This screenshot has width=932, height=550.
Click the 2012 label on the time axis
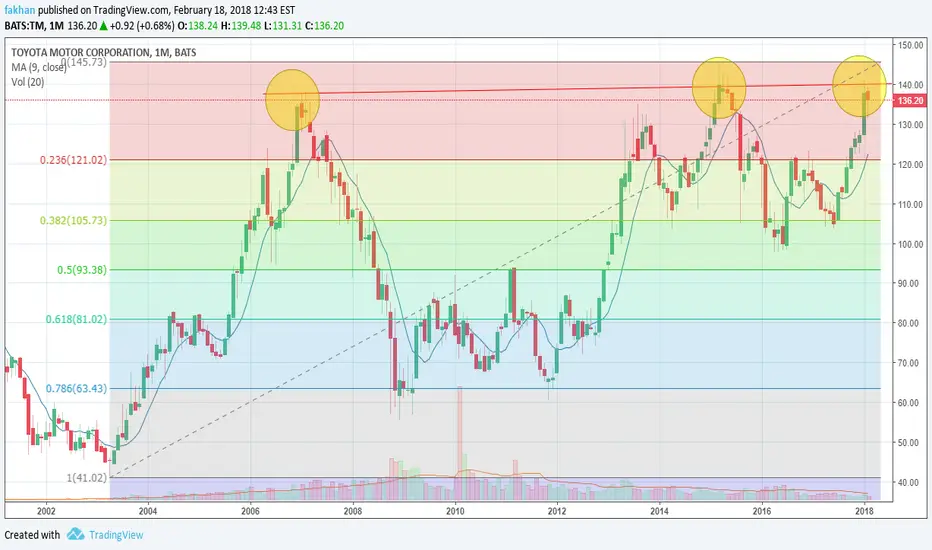pyautogui.click(x=557, y=511)
